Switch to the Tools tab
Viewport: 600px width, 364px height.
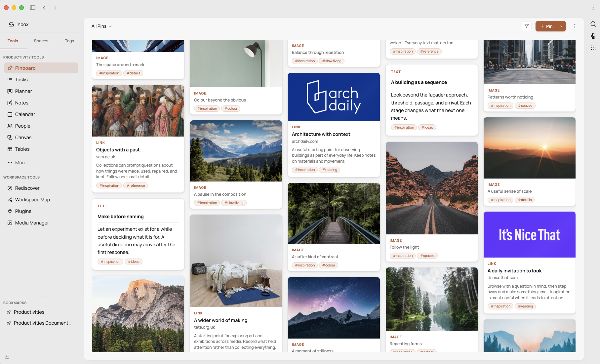click(x=13, y=41)
